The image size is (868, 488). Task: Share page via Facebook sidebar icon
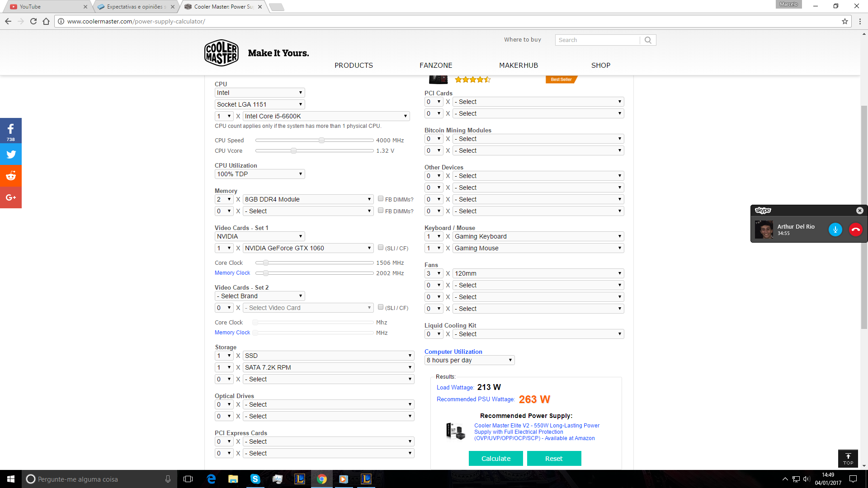click(11, 131)
